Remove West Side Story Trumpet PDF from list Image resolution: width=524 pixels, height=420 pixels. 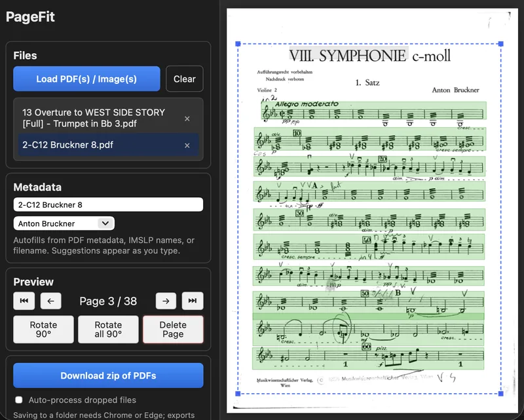187,119
